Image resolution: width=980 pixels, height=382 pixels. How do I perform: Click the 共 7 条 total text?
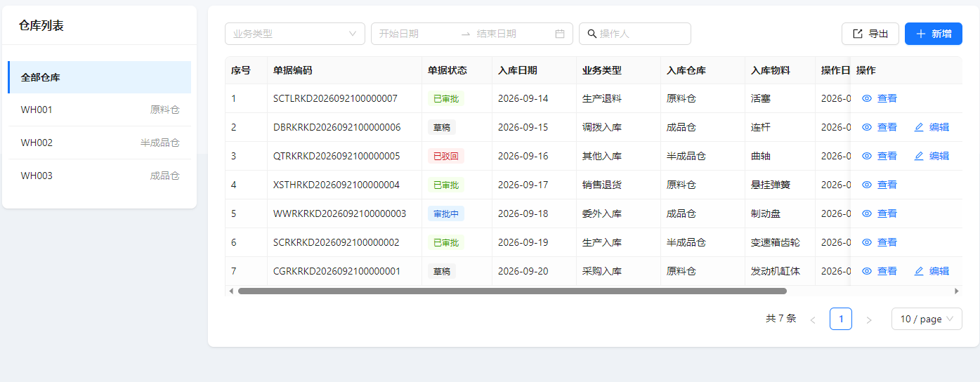tap(780, 319)
